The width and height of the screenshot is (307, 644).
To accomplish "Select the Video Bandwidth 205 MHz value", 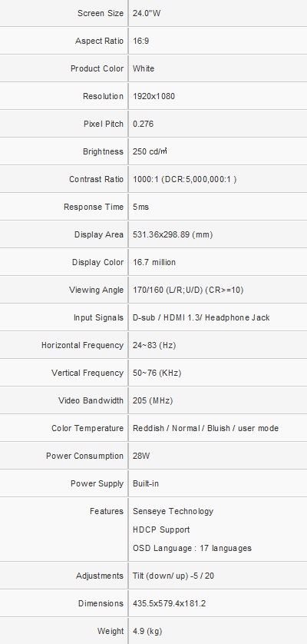I will [153, 400].
